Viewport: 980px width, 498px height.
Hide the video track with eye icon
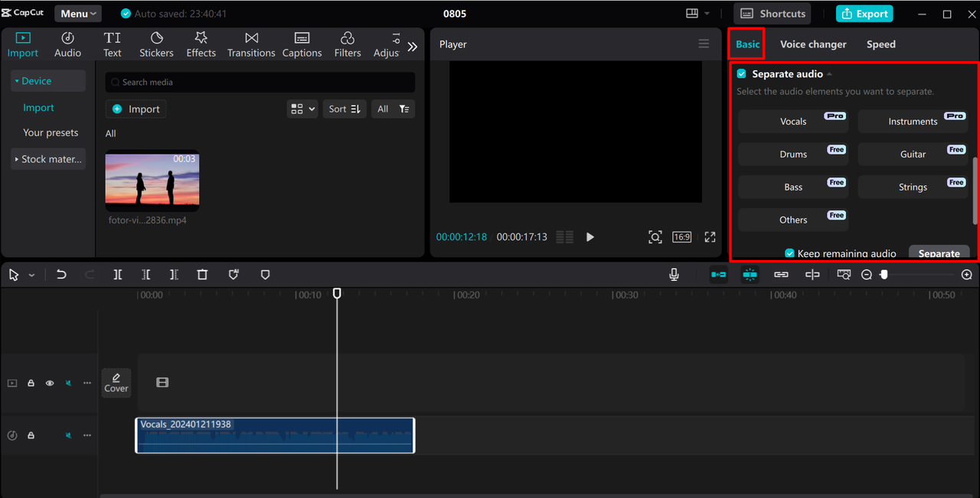pos(50,382)
